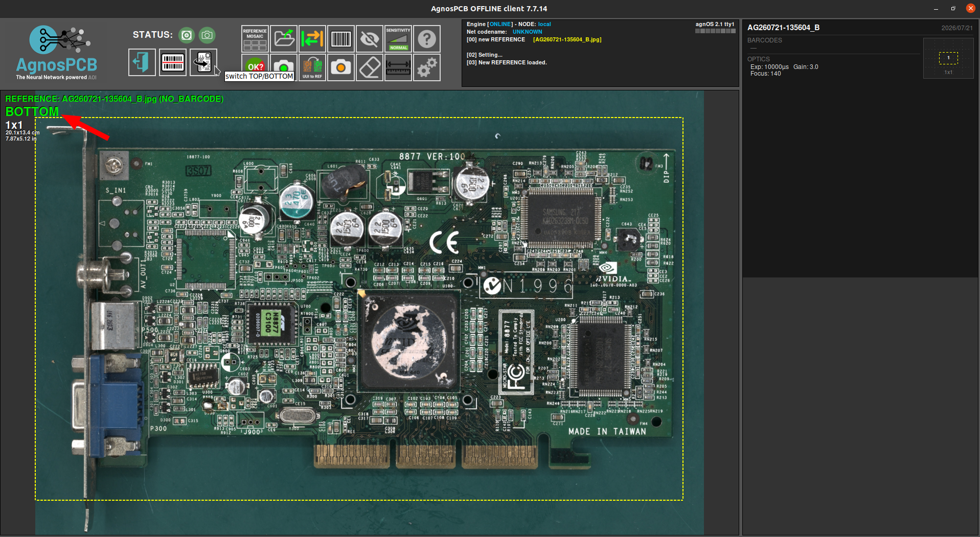Select the eraser tool
The height and width of the screenshot is (537, 980).
(369, 67)
